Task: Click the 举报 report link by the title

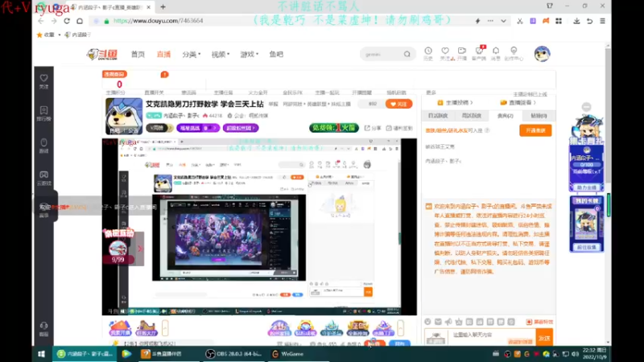Action: [x=273, y=105]
